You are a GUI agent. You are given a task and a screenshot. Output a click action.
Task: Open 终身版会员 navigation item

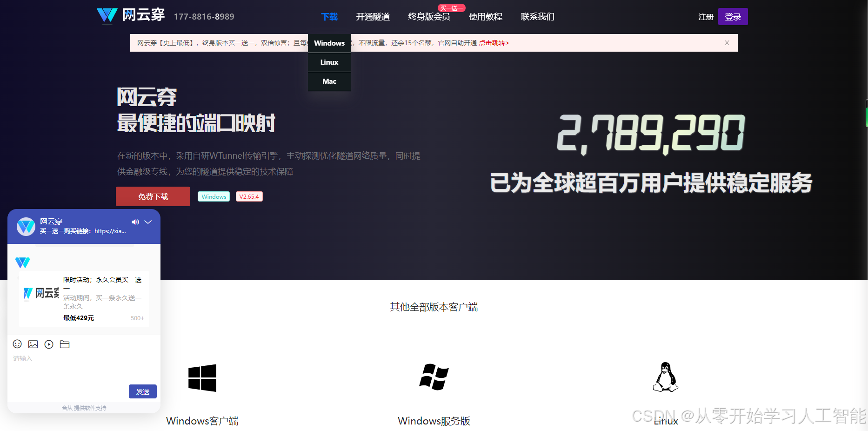coord(429,17)
